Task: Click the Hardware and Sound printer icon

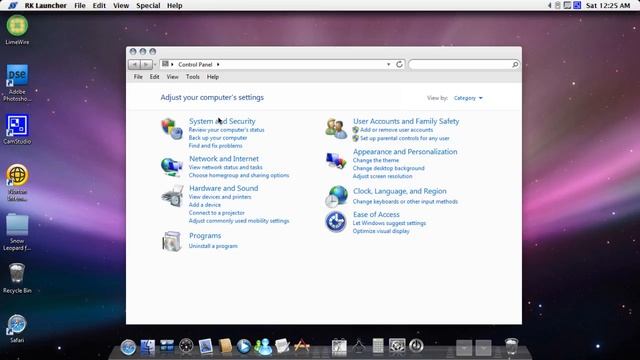Action: (172, 196)
